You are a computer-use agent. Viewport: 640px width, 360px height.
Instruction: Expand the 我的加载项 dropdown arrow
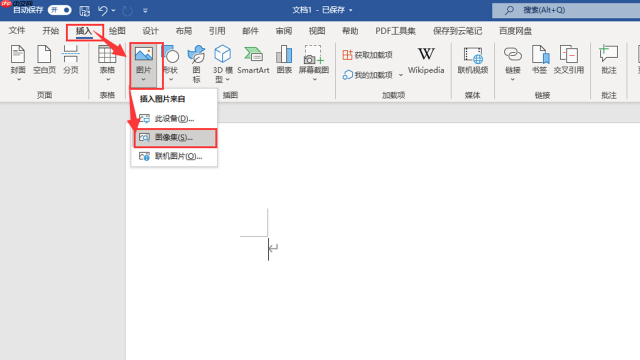click(x=401, y=75)
